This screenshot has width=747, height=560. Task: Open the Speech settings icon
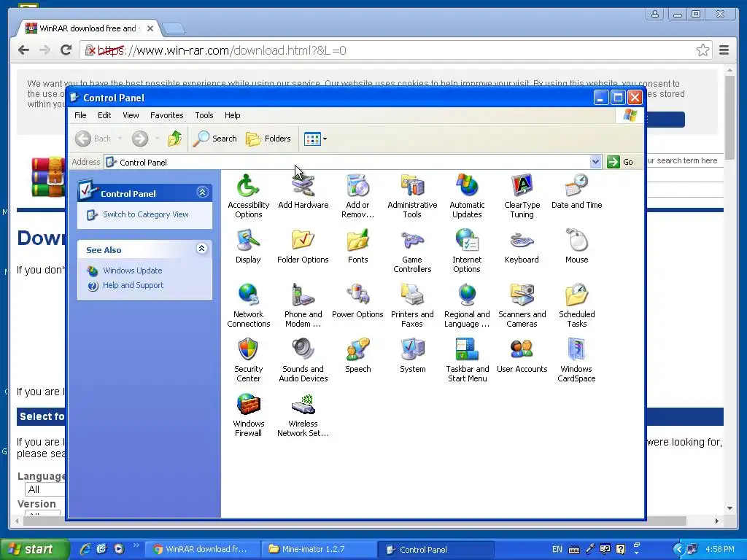point(357,356)
